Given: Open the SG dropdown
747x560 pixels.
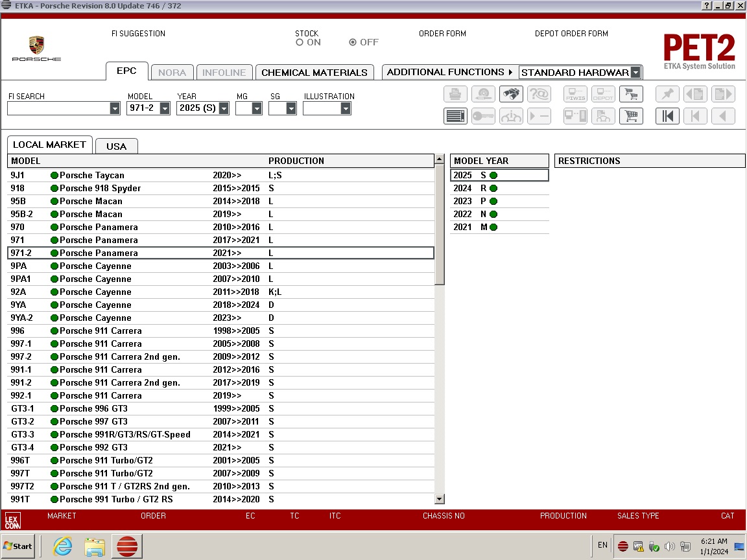Looking at the screenshot, I should tap(291, 109).
